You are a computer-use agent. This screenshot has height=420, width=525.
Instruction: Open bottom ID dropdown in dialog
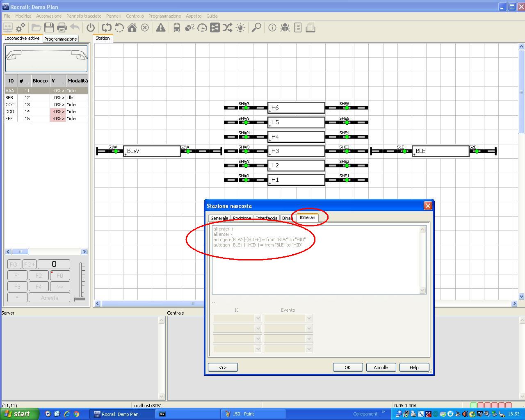(237, 349)
